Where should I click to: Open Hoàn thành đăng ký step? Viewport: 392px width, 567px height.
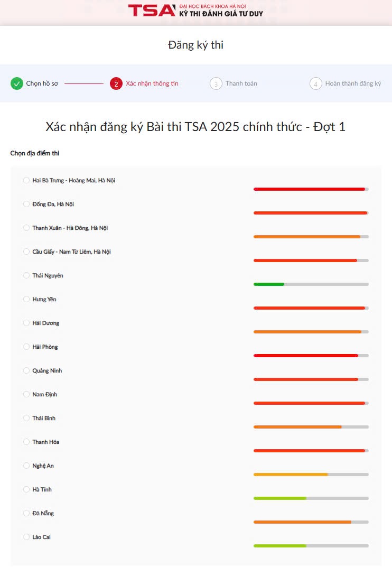353,83
